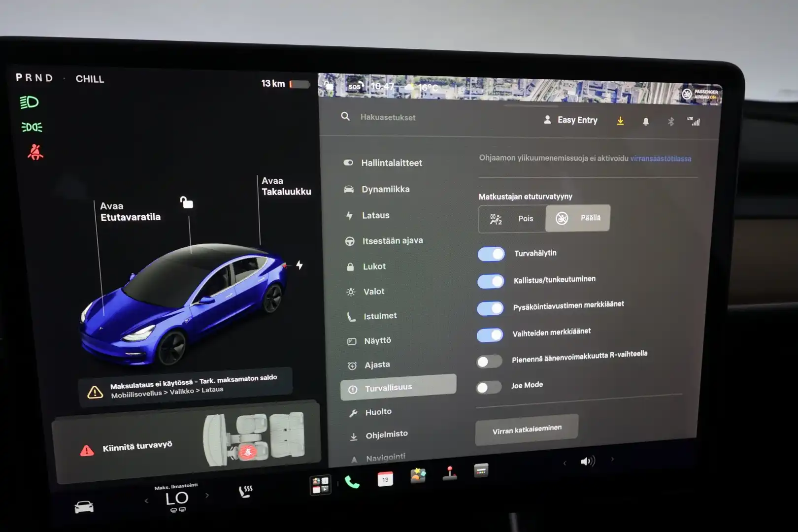The height and width of the screenshot is (532, 798).
Task: Tap the Maksulataus ei käytössä warning
Action: click(186, 386)
